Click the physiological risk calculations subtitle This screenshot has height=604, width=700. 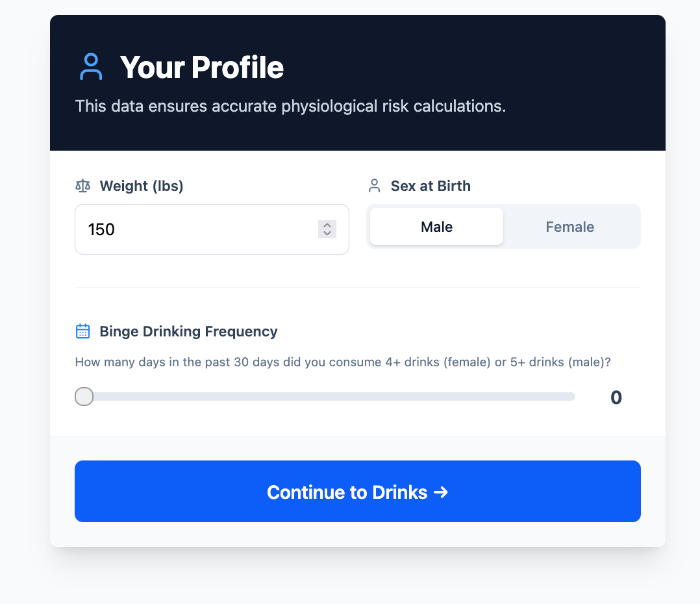(x=290, y=107)
